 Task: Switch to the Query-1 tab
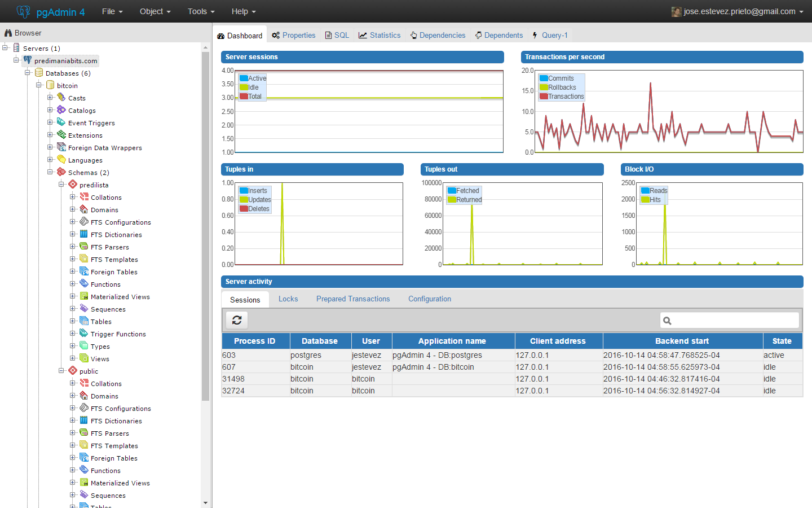pos(550,35)
